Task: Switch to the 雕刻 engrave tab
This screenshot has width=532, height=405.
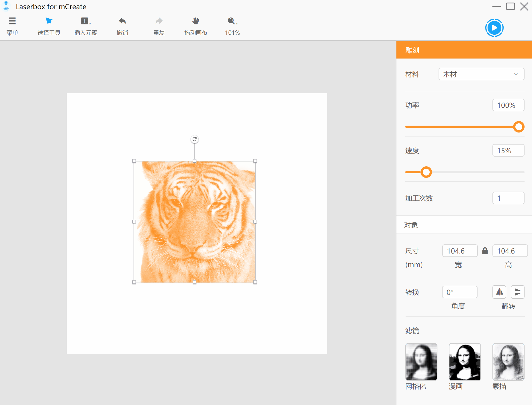Action: [412, 50]
